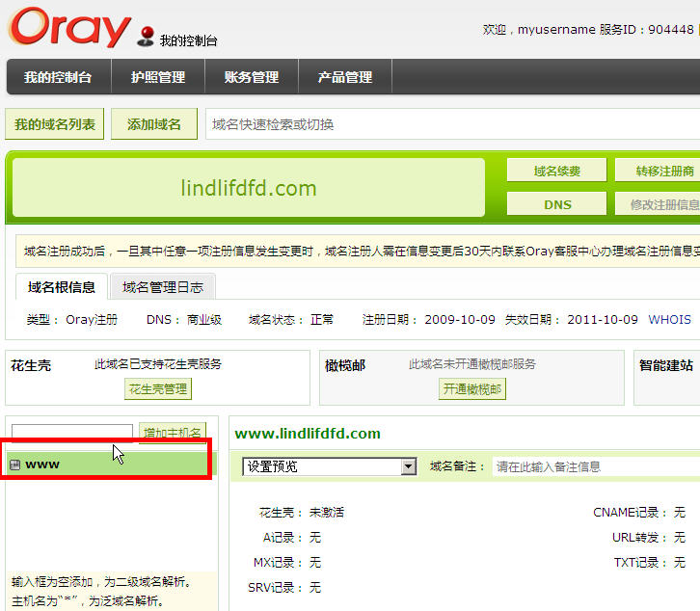Click the 花生壳 未激活 status
Image resolution: width=700 pixels, height=611 pixels.
(302, 512)
